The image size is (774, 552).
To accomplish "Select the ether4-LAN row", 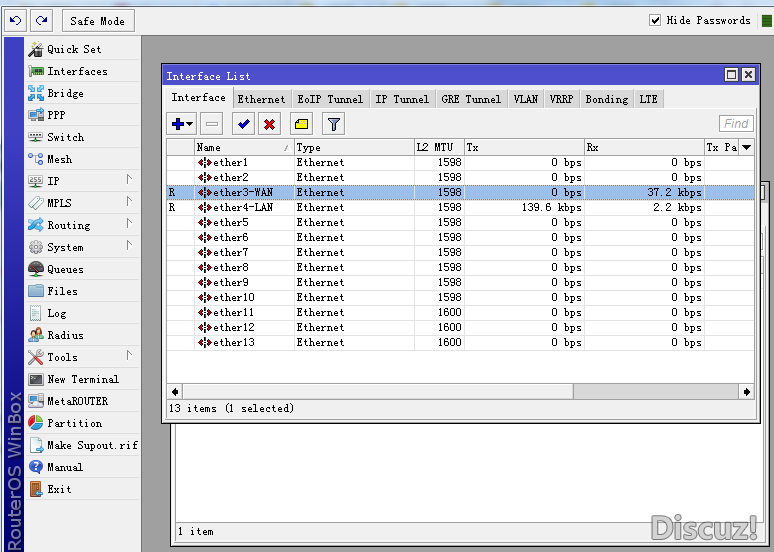I will pos(460,207).
